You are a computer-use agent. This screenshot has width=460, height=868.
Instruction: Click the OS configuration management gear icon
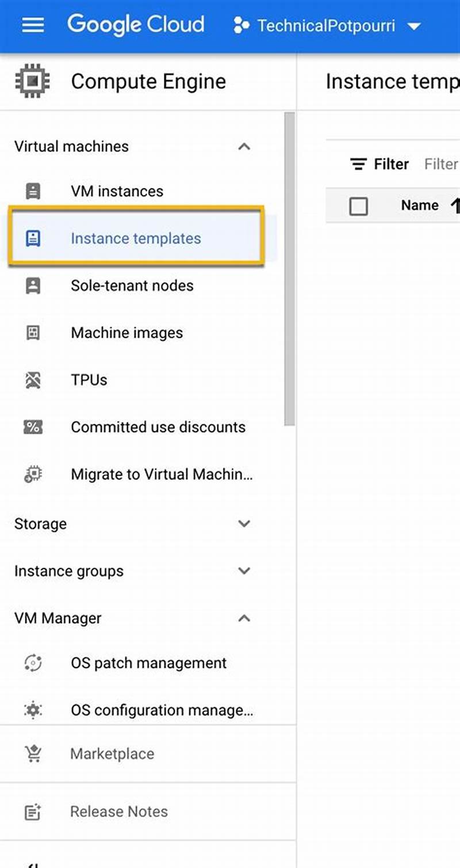pyautogui.click(x=33, y=710)
